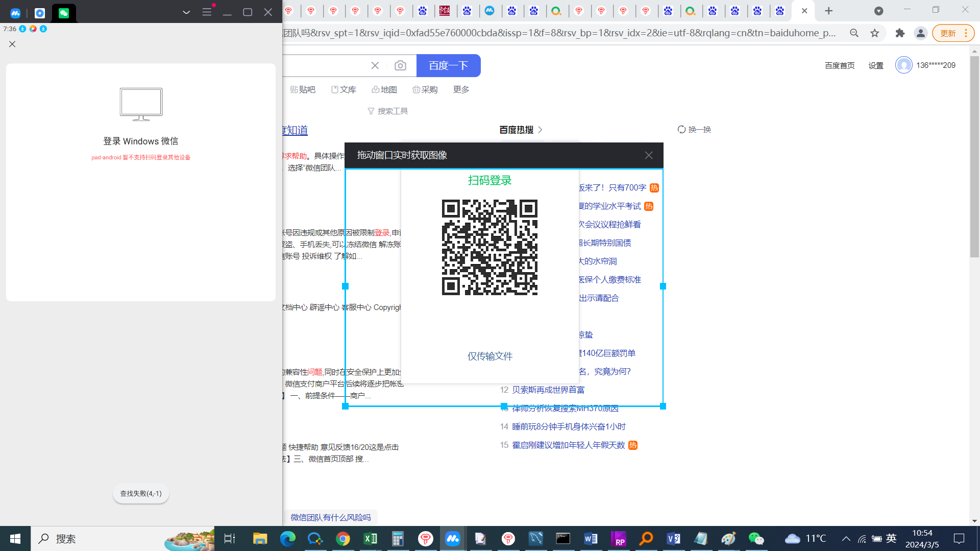Show hidden system tray icons
This screenshot has width=980, height=551.
click(x=846, y=538)
